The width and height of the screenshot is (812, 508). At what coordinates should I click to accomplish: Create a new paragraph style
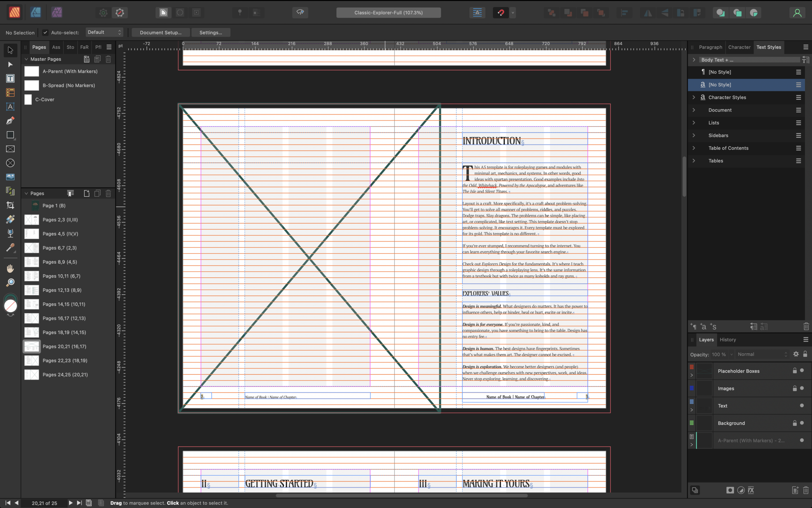693,326
